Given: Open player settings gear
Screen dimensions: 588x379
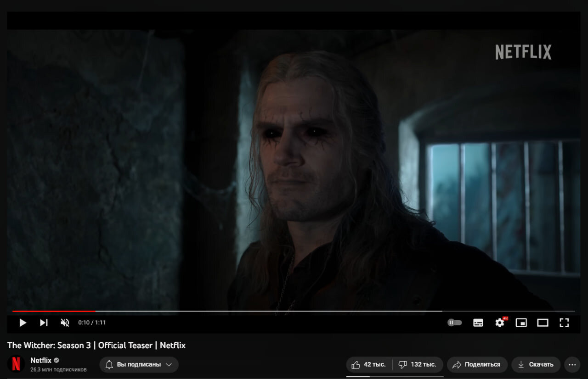Looking at the screenshot, I should pos(500,323).
